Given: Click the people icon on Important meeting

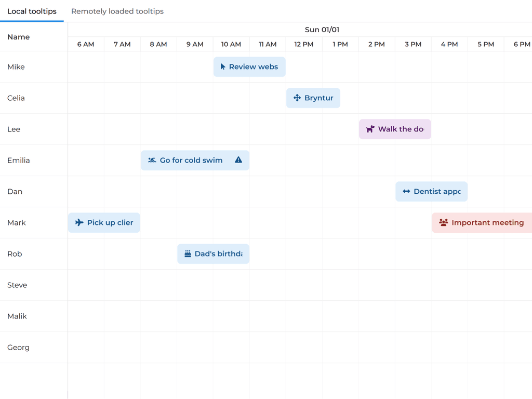Looking at the screenshot, I should (x=443, y=223).
